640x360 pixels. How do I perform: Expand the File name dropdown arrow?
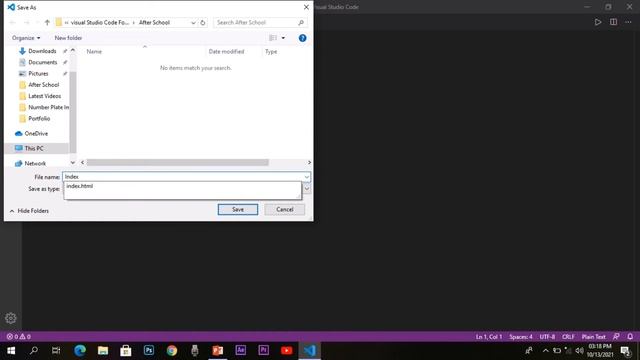(307, 177)
